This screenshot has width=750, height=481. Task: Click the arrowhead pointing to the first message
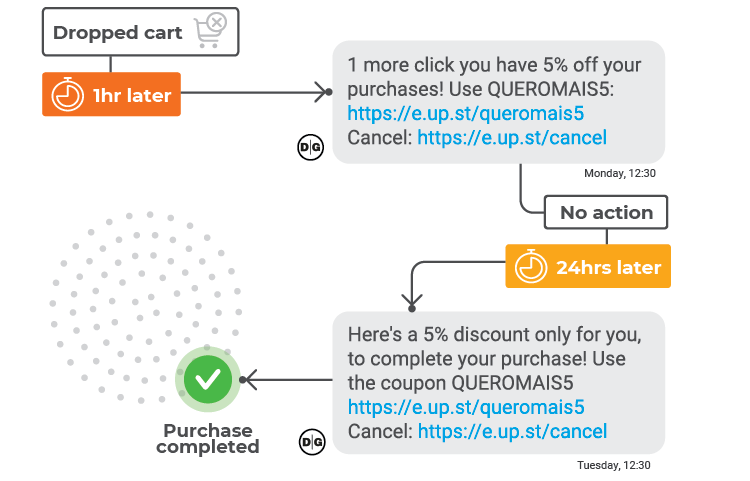point(323,92)
